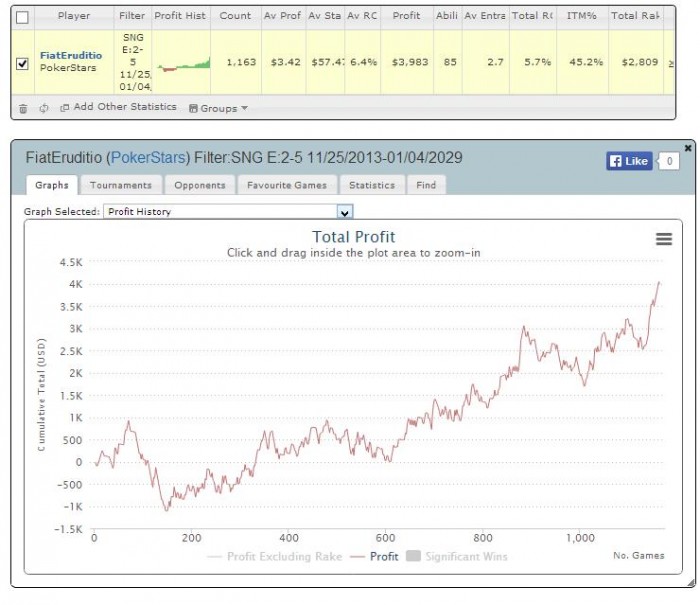This screenshot has width=700, height=605.
Task: Click the Total Profit chart title
Action: pyautogui.click(x=353, y=237)
